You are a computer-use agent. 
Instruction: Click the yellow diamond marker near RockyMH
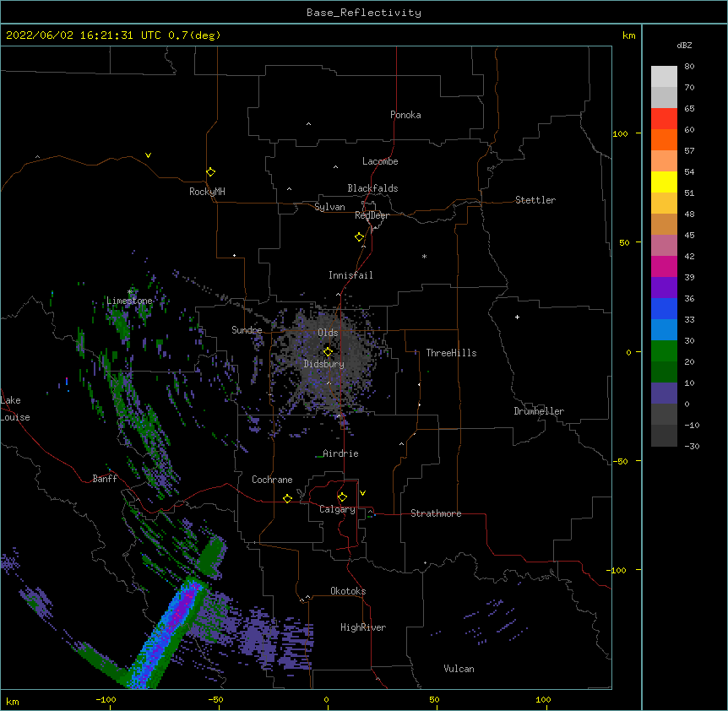pyautogui.click(x=210, y=172)
